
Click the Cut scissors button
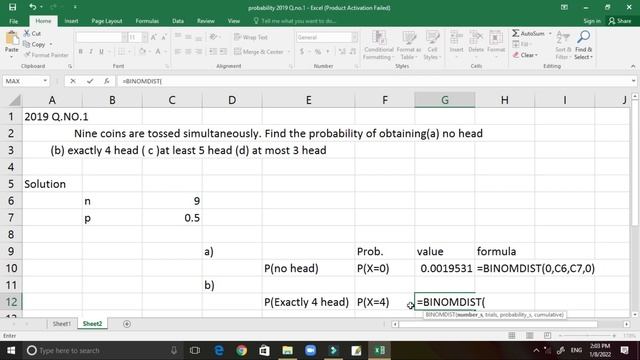[32, 33]
